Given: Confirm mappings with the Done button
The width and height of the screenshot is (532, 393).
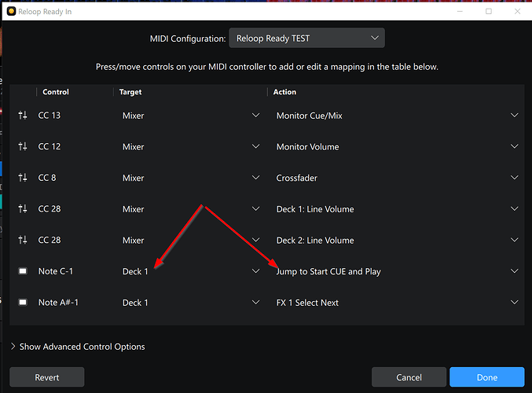Looking at the screenshot, I should point(486,377).
